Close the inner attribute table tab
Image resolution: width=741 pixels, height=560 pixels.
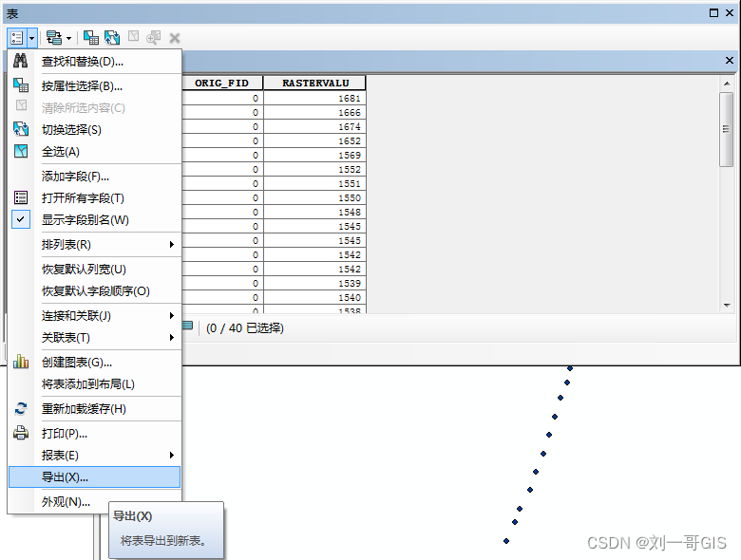coord(730,61)
